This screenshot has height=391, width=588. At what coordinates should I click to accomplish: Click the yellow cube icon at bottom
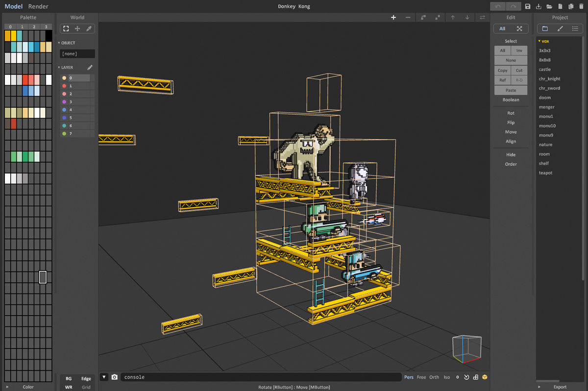(x=485, y=377)
